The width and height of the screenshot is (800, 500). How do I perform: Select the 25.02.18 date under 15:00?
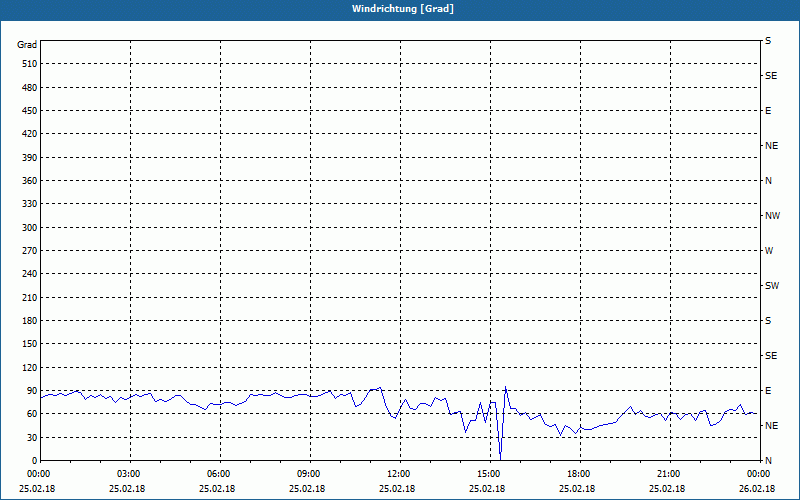487,489
